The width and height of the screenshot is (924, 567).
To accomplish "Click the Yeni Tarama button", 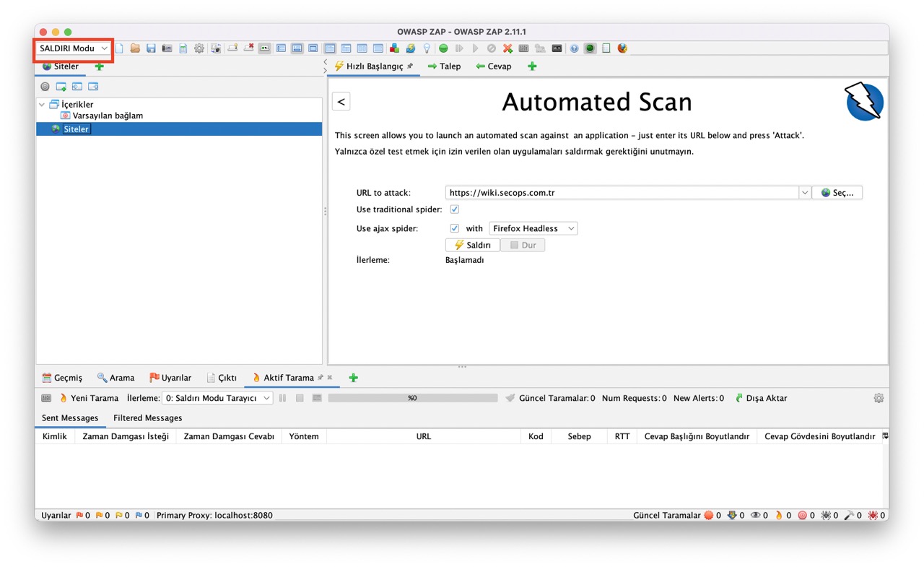I will tap(89, 398).
